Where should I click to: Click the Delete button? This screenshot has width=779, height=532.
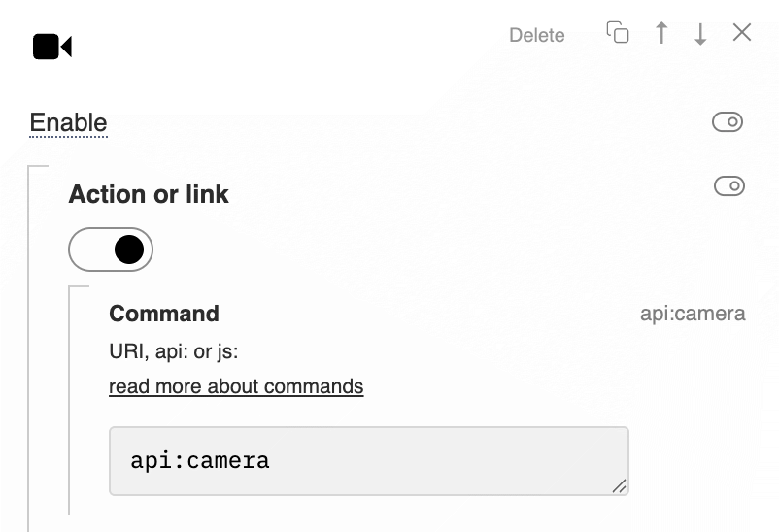click(537, 35)
